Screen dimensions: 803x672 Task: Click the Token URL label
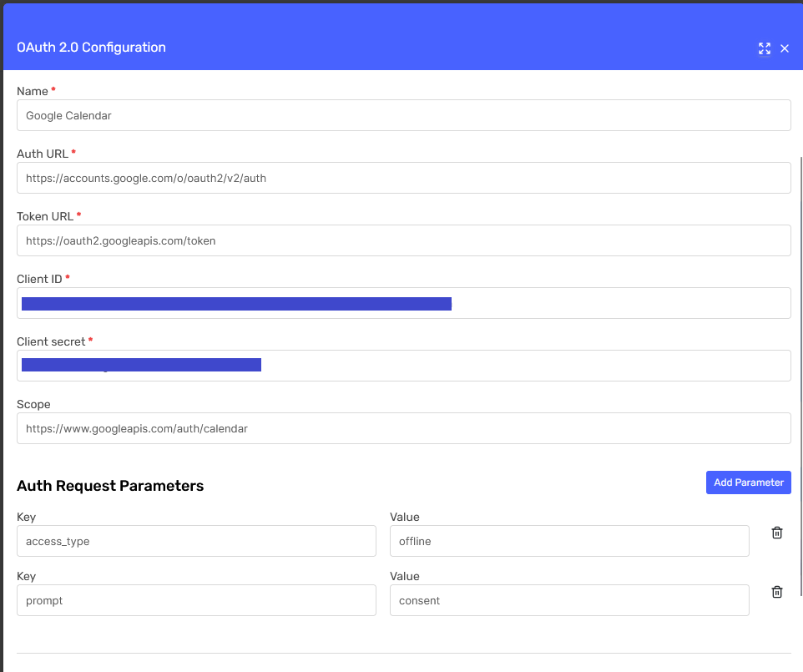click(x=45, y=217)
